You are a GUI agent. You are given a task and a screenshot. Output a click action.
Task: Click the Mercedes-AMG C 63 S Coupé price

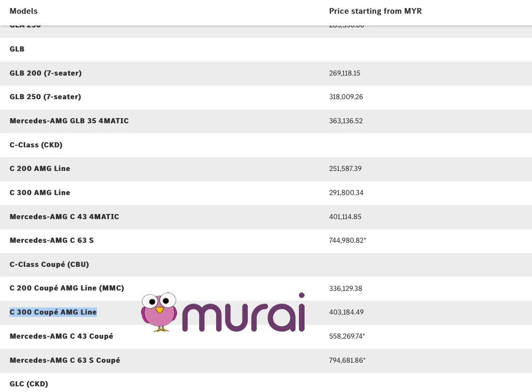(347, 360)
